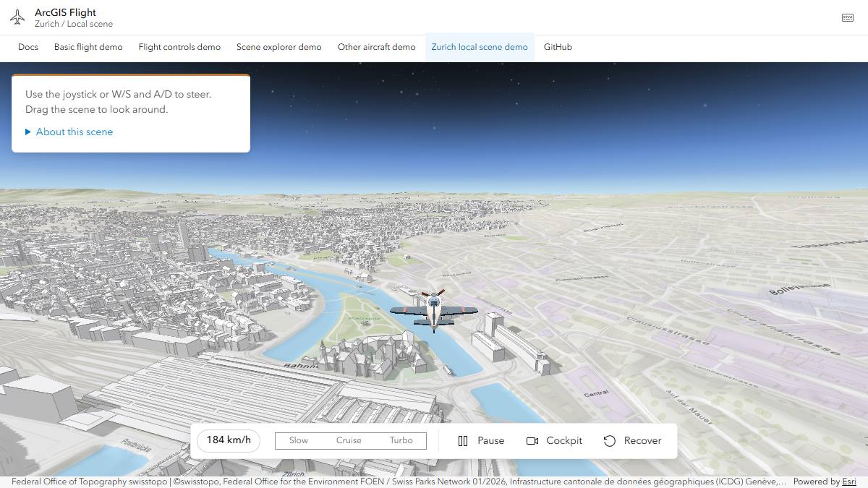Open the Esri link in attribution
The height and width of the screenshot is (488, 868).
coord(849,481)
